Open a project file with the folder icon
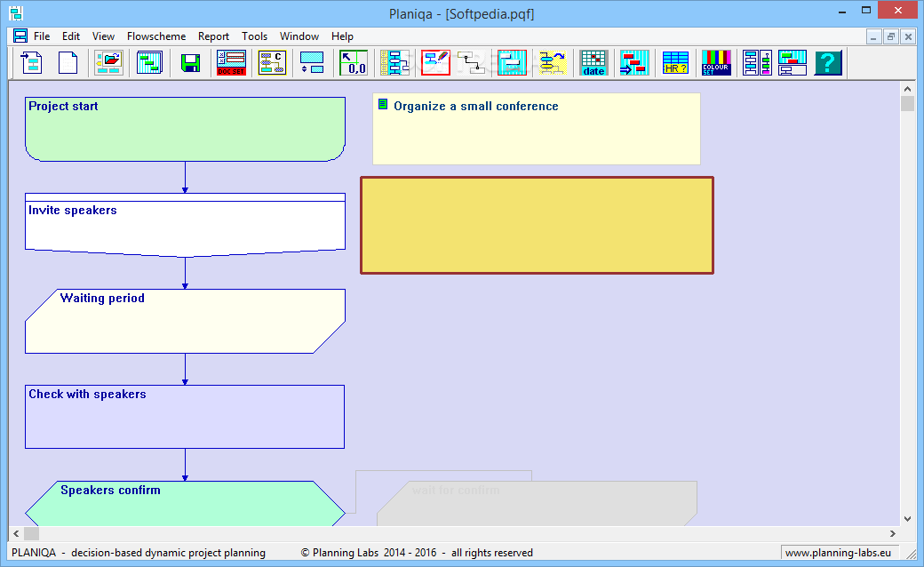 point(109,62)
